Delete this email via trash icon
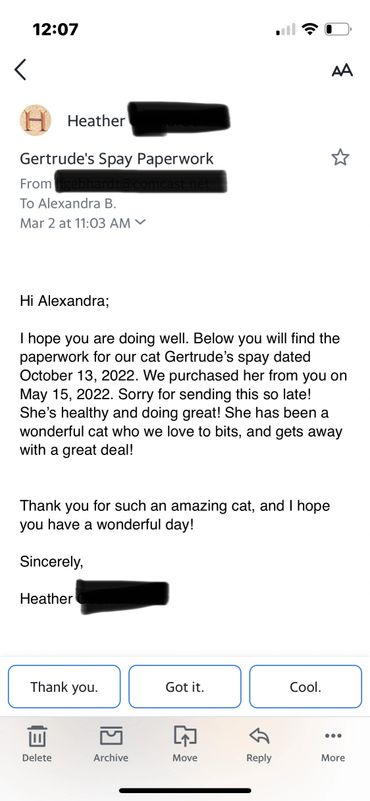 click(37, 744)
